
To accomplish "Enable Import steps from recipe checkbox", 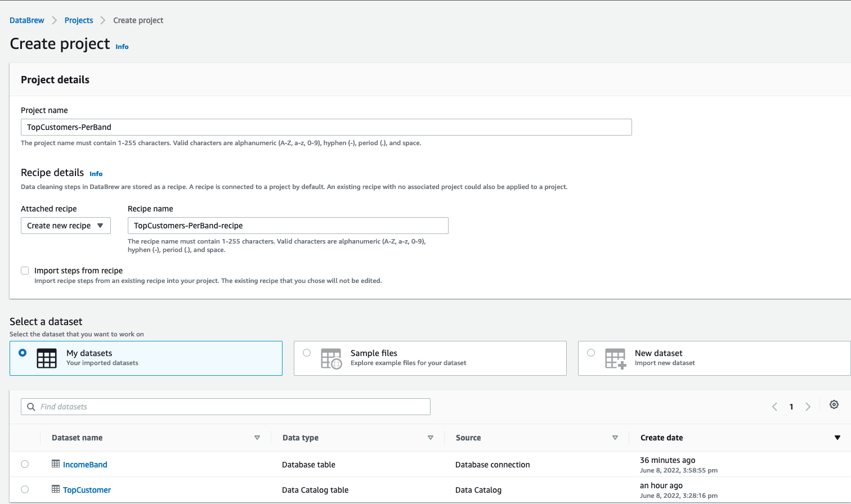I will point(25,271).
